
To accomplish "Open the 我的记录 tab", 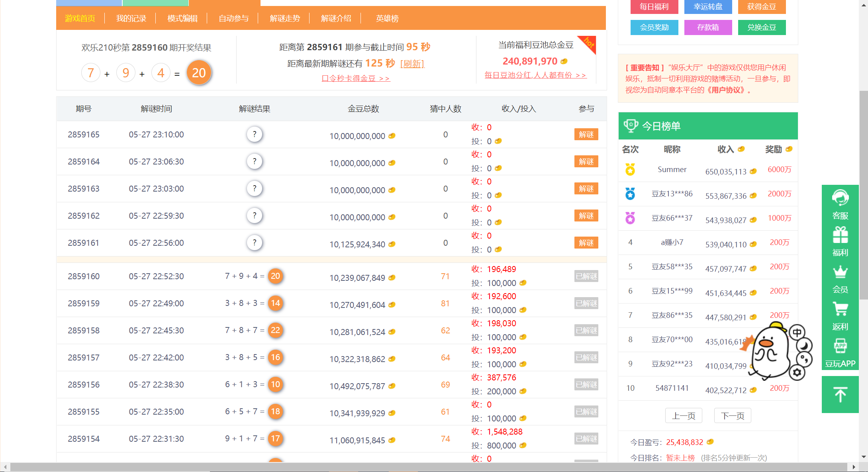I will tap(131, 18).
